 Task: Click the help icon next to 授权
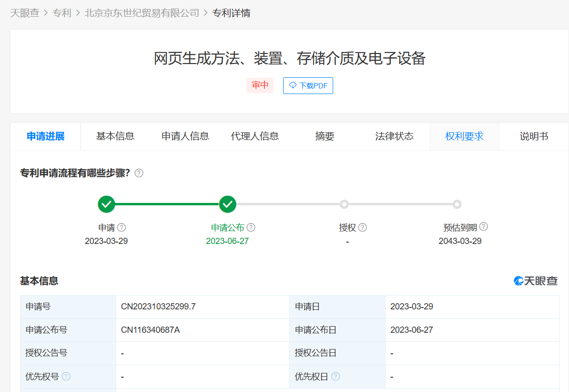click(x=362, y=228)
